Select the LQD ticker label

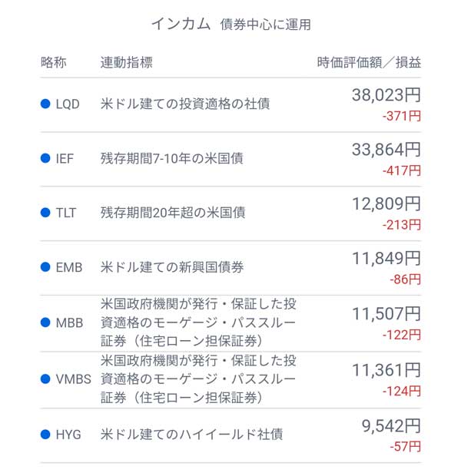point(67,104)
